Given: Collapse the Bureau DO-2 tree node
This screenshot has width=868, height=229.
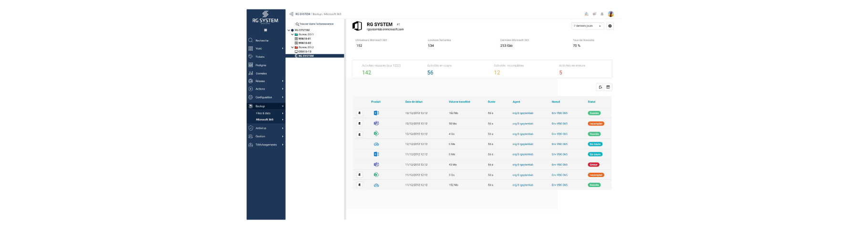Looking at the screenshot, I should [292, 47].
